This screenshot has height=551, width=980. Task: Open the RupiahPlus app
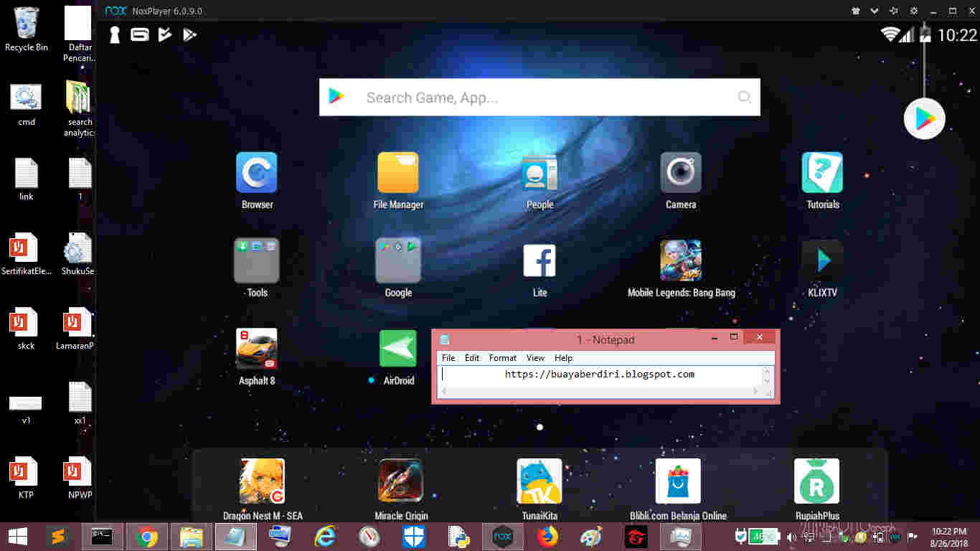pyautogui.click(x=816, y=481)
